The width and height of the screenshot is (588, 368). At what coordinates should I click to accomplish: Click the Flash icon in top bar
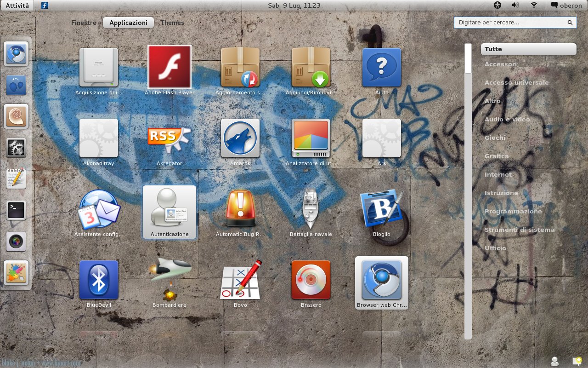point(45,6)
